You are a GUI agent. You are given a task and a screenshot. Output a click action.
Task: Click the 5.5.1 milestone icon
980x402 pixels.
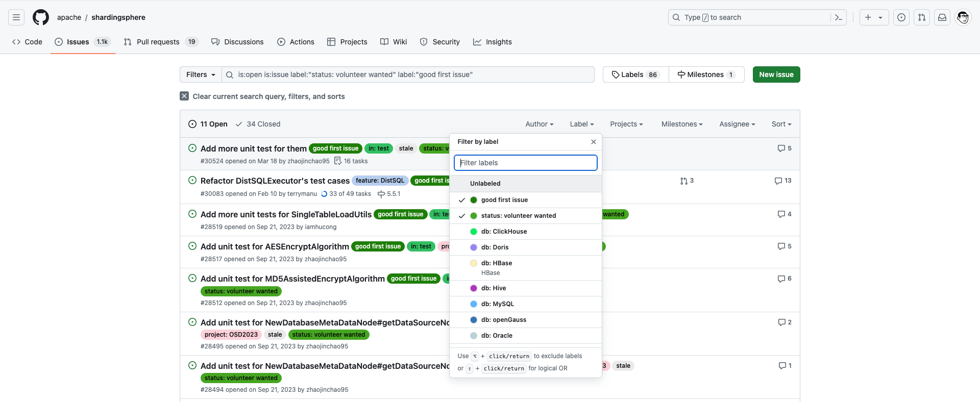(381, 194)
